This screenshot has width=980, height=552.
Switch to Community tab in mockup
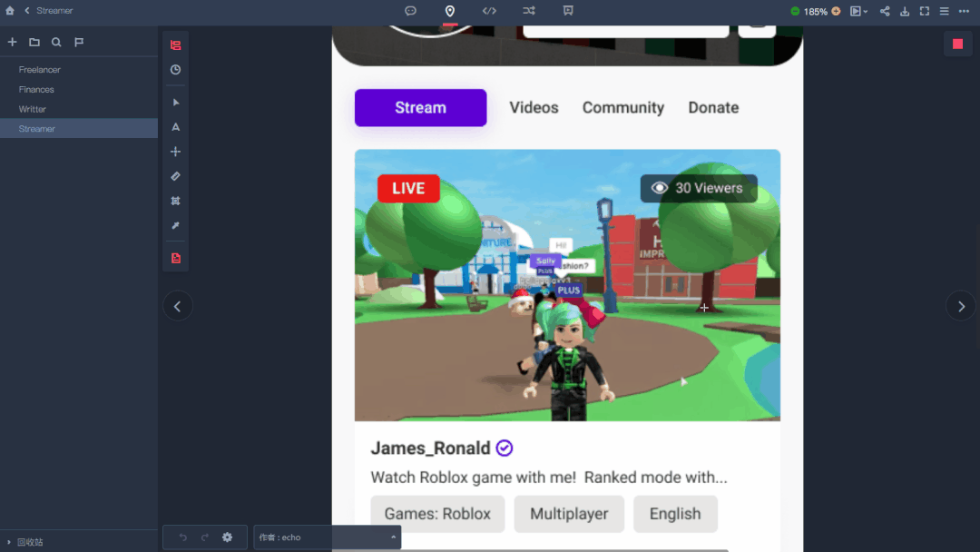tap(623, 107)
